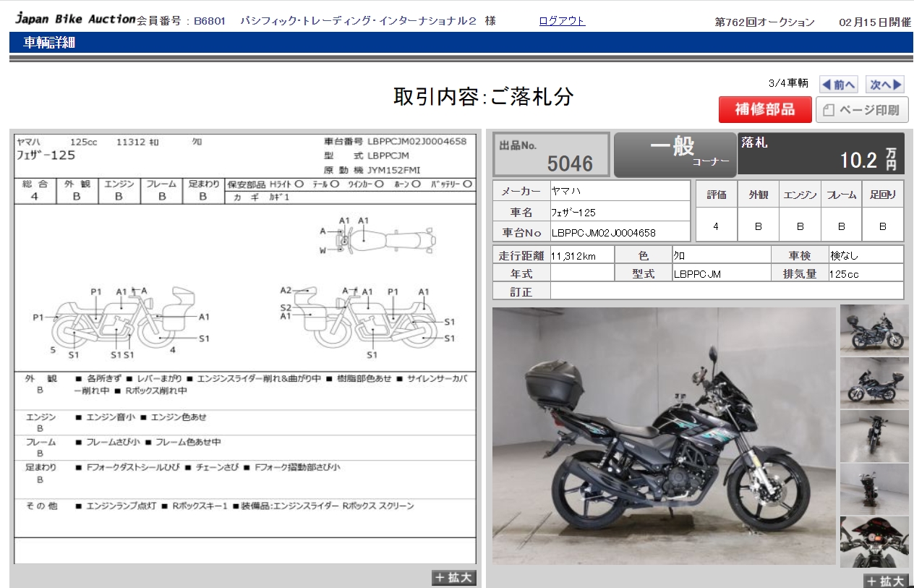Log out via ログアウト link
The width and height of the screenshot is (914, 588).
tap(562, 21)
